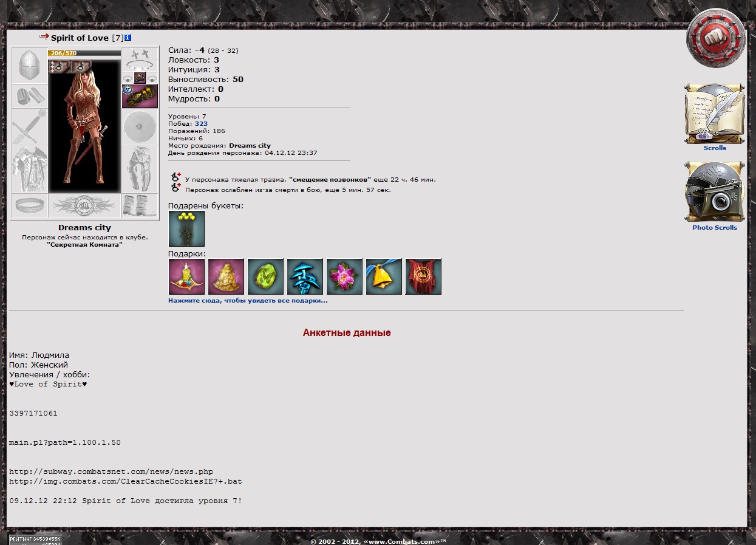Click the pink flower gift icon

pos(344,276)
